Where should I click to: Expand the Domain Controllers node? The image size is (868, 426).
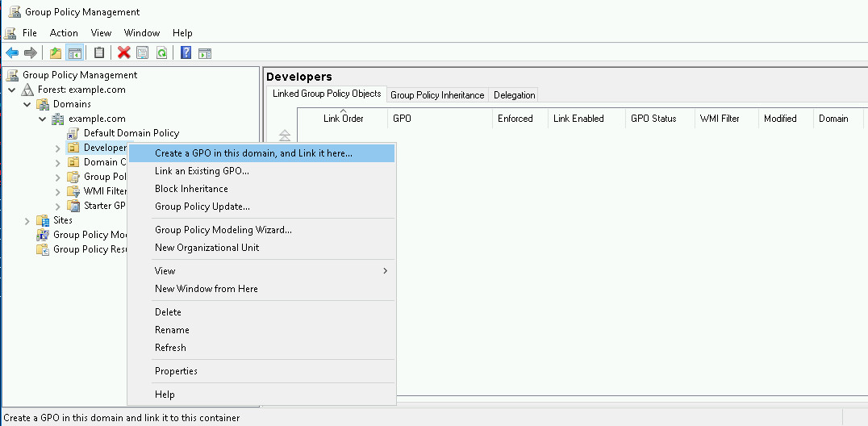(x=57, y=162)
